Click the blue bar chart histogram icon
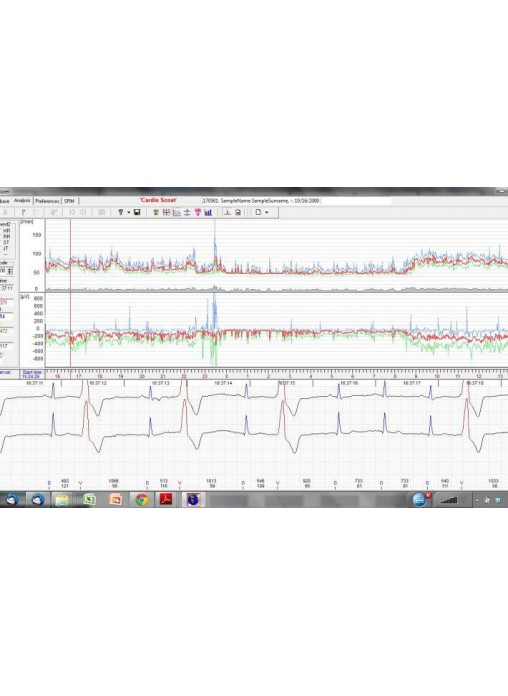The image size is (508, 696). pyautogui.click(x=208, y=213)
